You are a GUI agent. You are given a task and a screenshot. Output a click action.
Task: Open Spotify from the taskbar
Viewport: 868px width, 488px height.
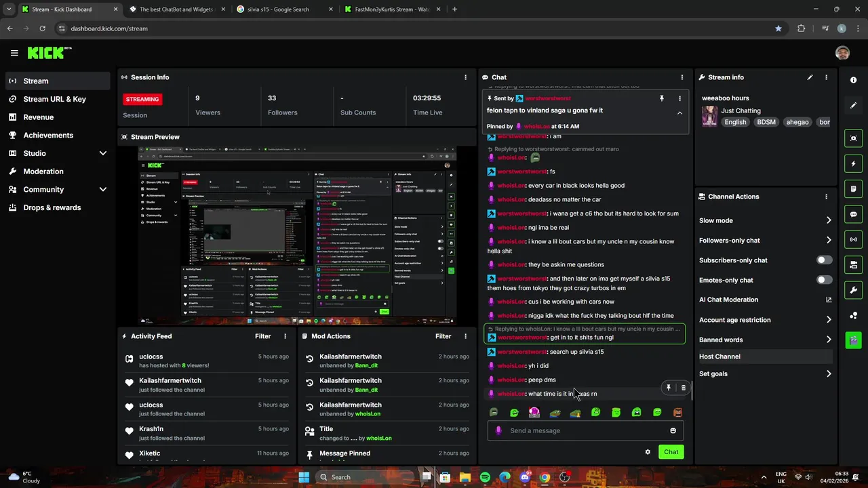tap(485, 477)
